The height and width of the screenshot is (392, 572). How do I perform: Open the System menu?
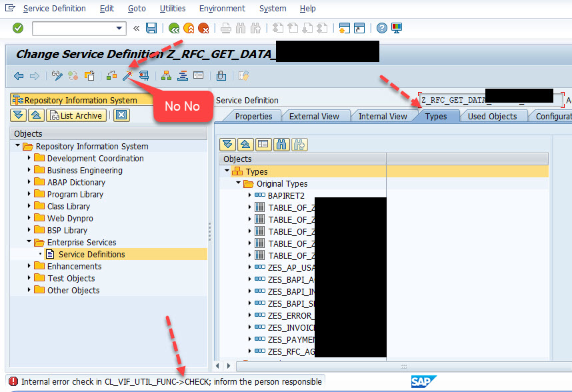273,9
